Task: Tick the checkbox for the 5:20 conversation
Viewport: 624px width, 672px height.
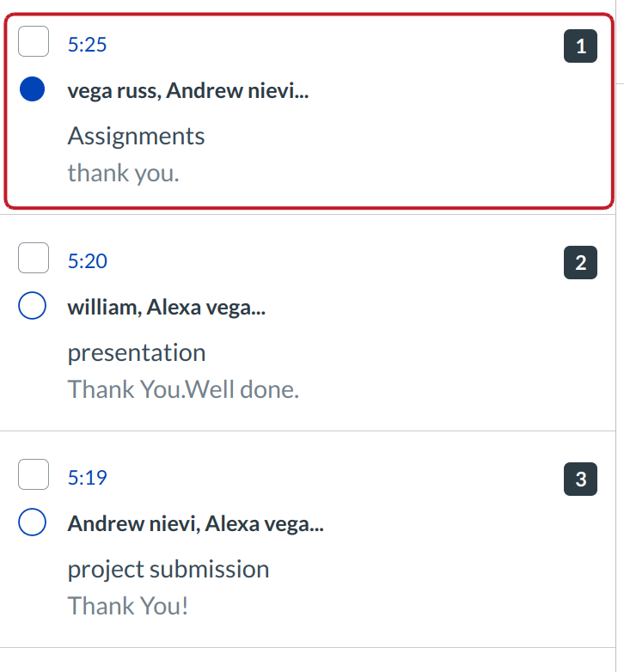Action: pos(34,258)
